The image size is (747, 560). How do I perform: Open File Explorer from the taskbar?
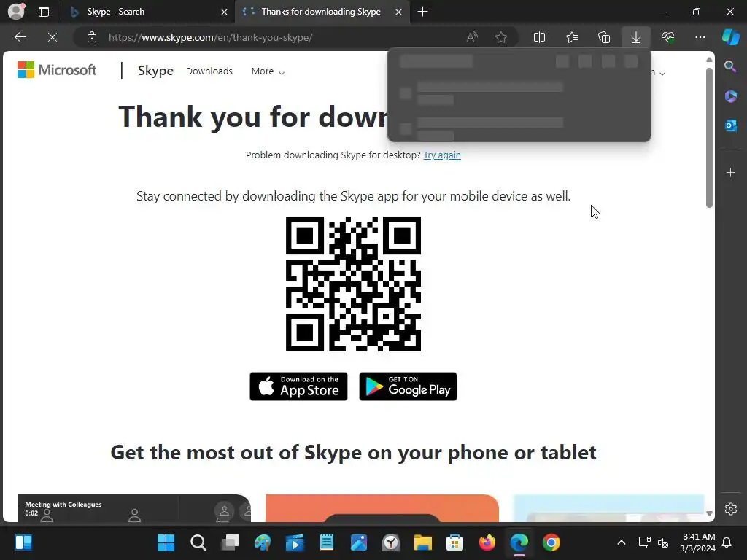pyautogui.click(x=422, y=542)
